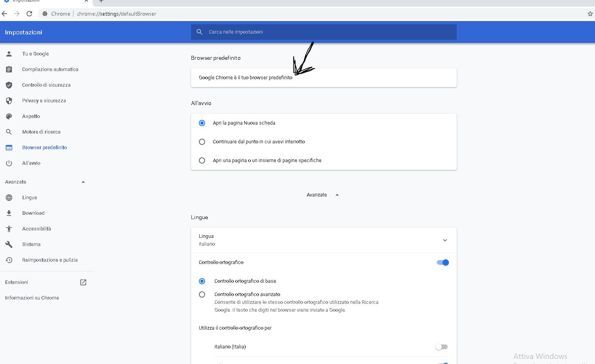Collapse the central Avanzate settings button

(322, 195)
